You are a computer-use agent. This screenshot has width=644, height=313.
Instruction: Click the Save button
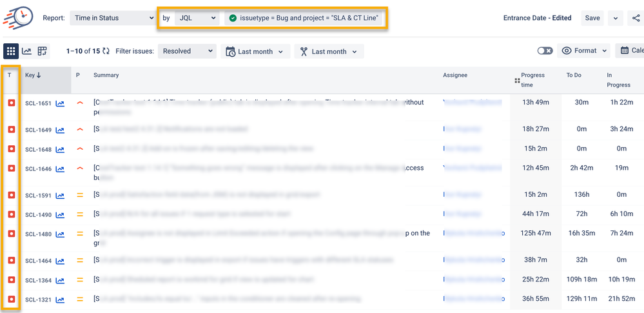coord(592,18)
